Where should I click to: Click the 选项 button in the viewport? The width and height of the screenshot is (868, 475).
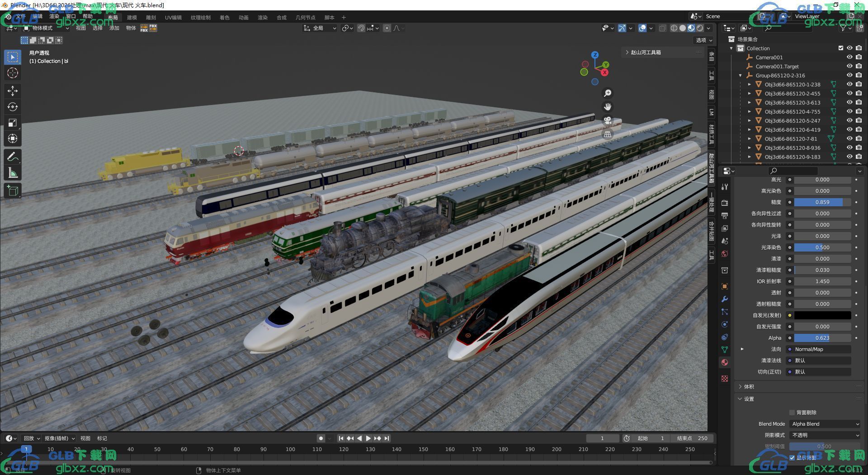pyautogui.click(x=703, y=40)
